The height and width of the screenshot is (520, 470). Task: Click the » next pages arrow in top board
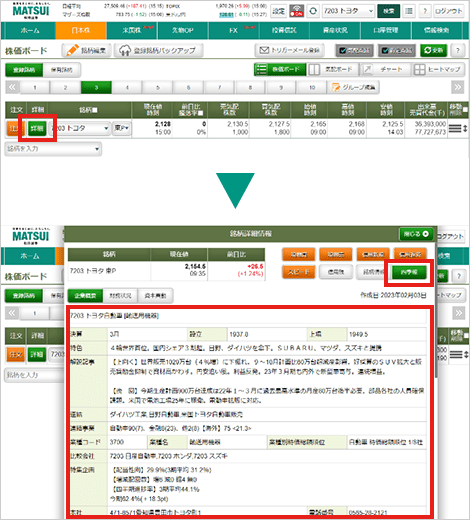(x=458, y=87)
